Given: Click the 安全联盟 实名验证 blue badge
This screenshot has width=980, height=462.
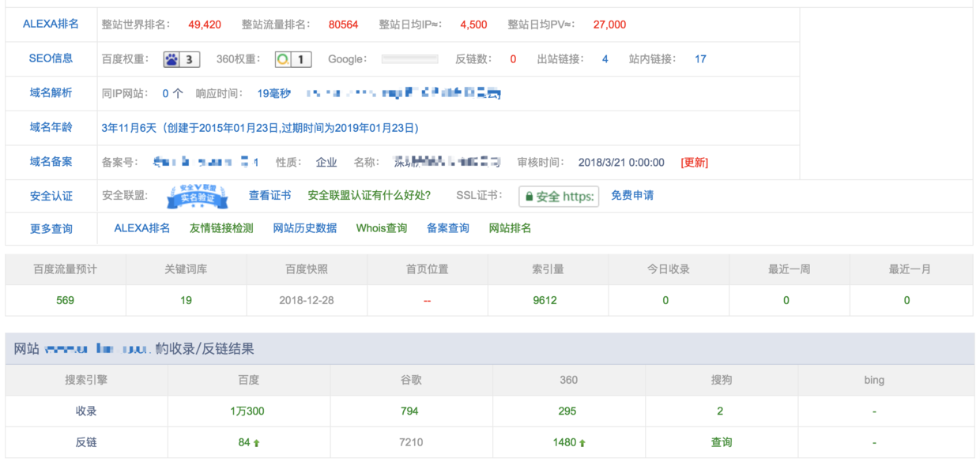Looking at the screenshot, I should 198,196.
